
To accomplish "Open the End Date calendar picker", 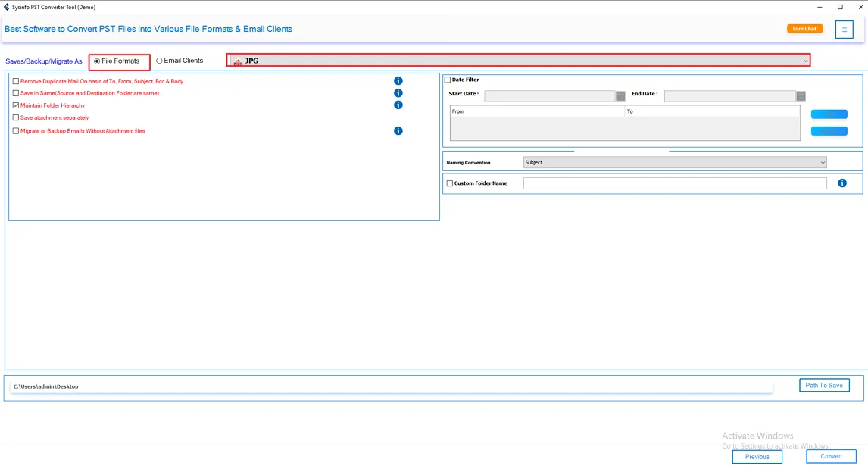I will pyautogui.click(x=801, y=96).
